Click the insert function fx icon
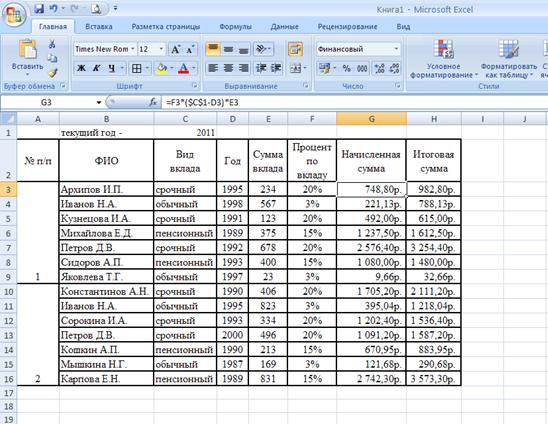Screen dimensions: 548x424 click(x=153, y=102)
